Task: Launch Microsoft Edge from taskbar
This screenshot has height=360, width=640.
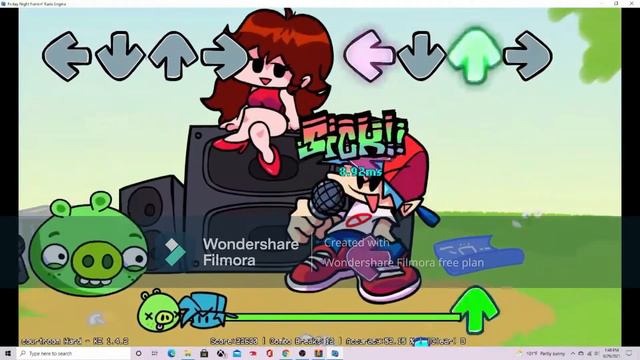Action: click(x=171, y=353)
